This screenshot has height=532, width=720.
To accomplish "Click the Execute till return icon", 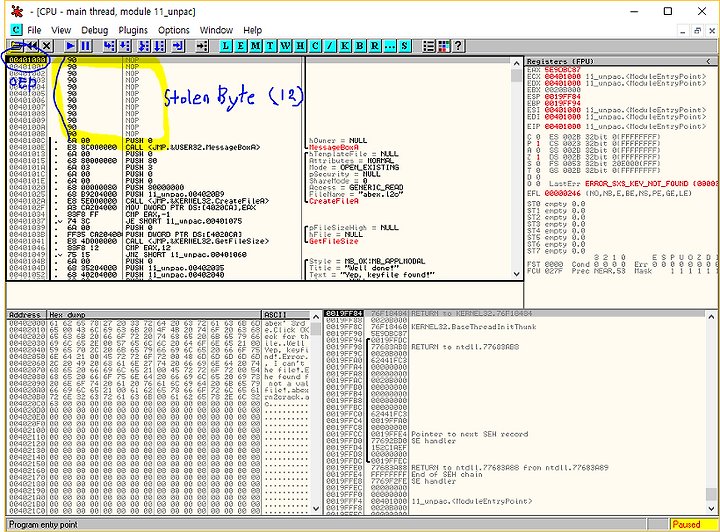I will click(178, 46).
